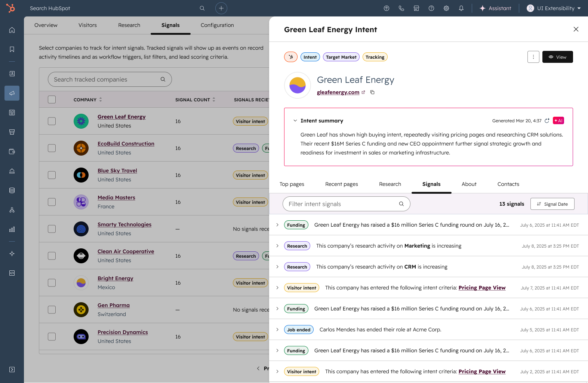Image resolution: width=588 pixels, height=383 pixels.
Task: Check the Smarty Technologies row checkbox
Action: pos(52,229)
